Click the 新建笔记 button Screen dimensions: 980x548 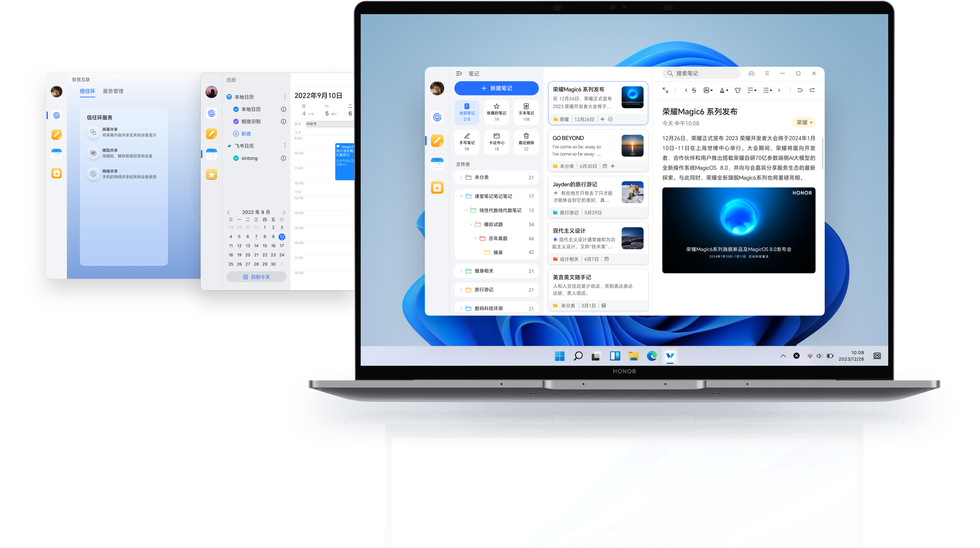pos(496,88)
